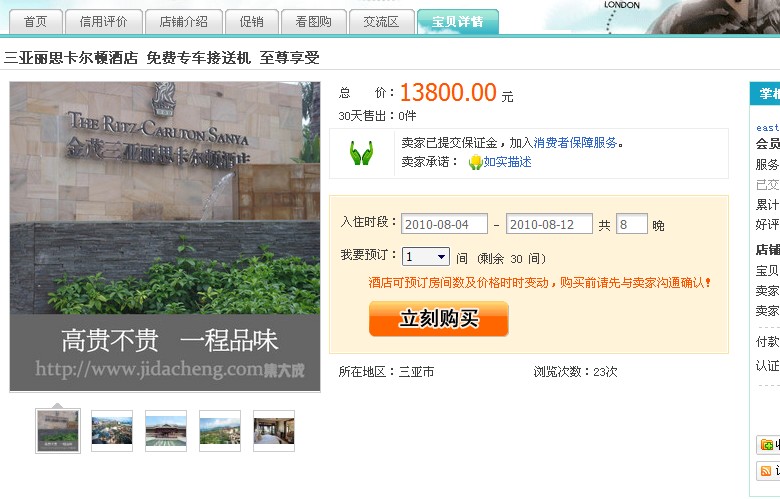The width and height of the screenshot is (780, 499).
Task: Click the green hands guarantee icon
Action: click(x=361, y=153)
